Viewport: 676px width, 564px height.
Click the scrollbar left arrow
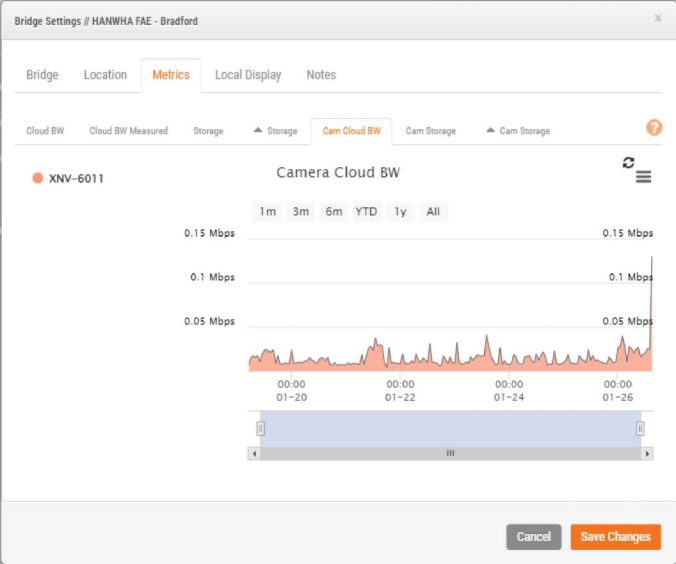tap(254, 453)
